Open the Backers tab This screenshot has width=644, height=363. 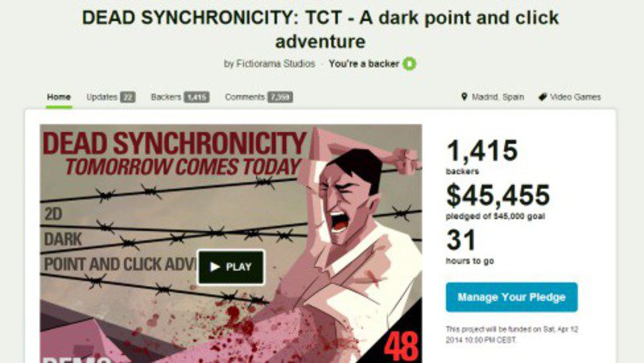coord(166,97)
